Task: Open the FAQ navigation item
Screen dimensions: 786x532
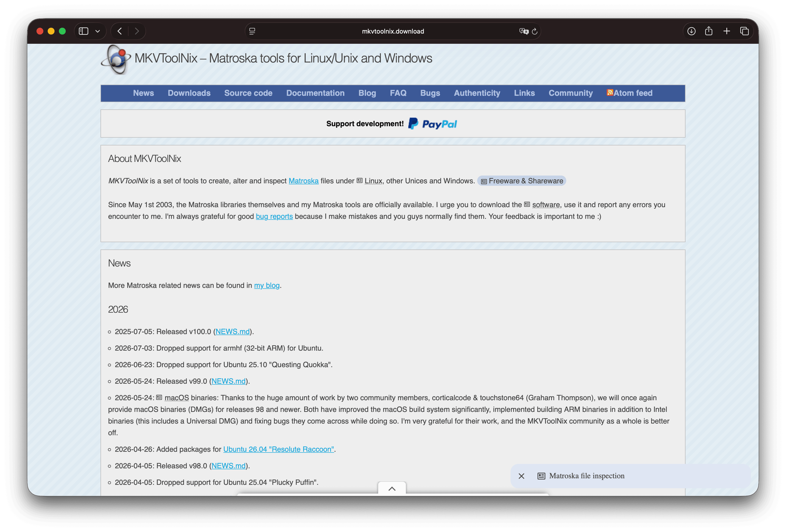Action: coord(398,93)
